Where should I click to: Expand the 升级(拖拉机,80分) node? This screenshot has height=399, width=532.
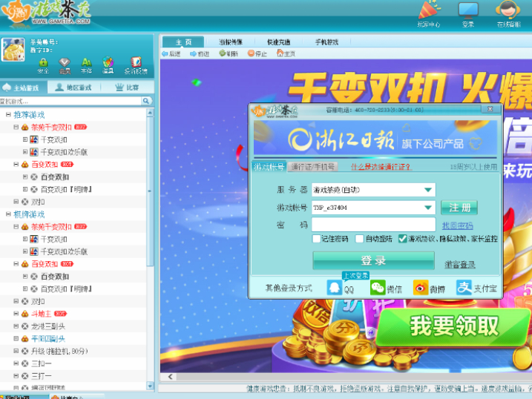click(16, 352)
